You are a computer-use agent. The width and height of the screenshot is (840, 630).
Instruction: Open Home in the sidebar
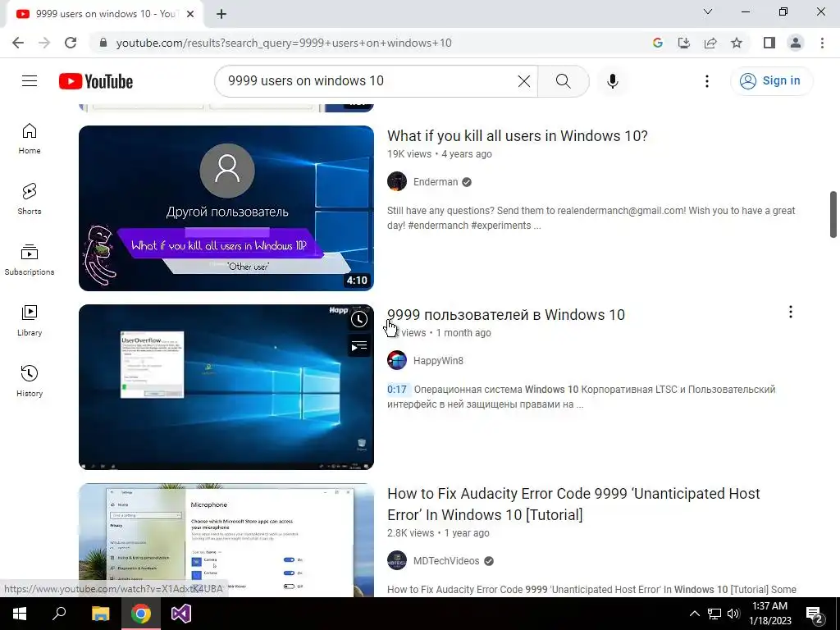tap(30, 139)
